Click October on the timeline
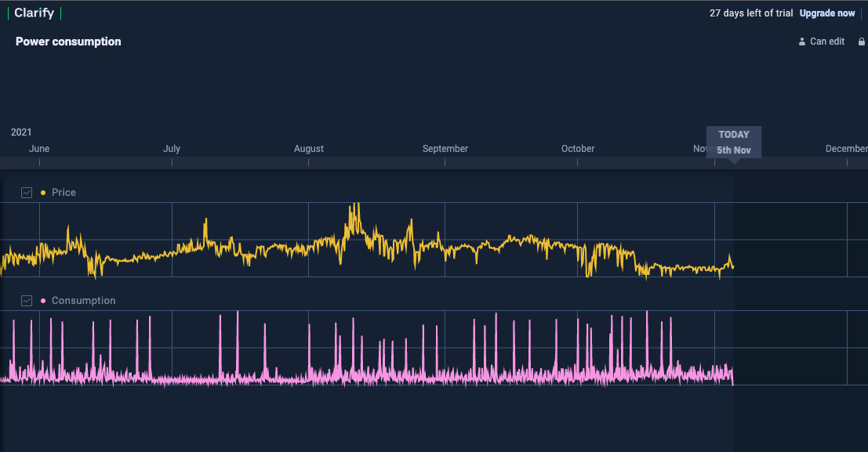Image resolution: width=868 pixels, height=452 pixels. [578, 149]
